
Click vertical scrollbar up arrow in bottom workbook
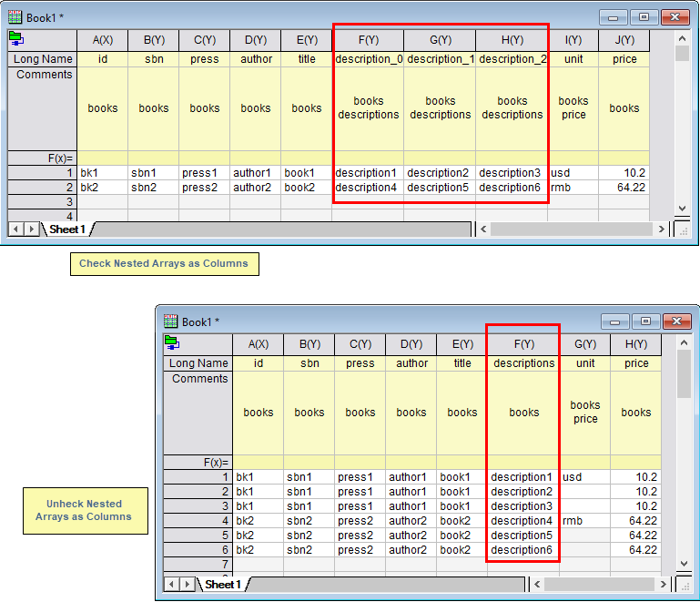pos(684,342)
